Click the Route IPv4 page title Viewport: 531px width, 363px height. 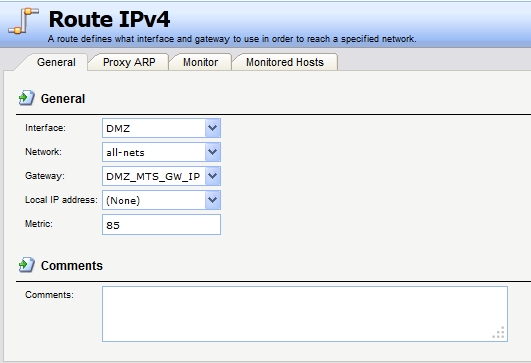(109, 19)
